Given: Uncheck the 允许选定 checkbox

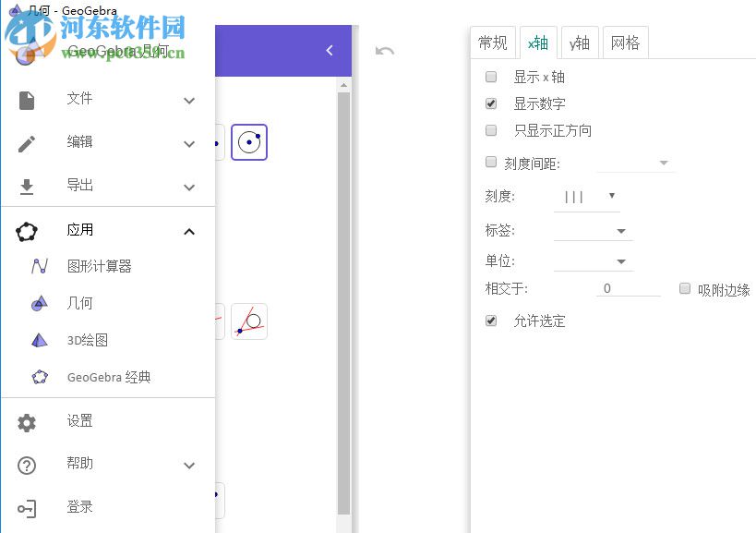Looking at the screenshot, I should [491, 321].
